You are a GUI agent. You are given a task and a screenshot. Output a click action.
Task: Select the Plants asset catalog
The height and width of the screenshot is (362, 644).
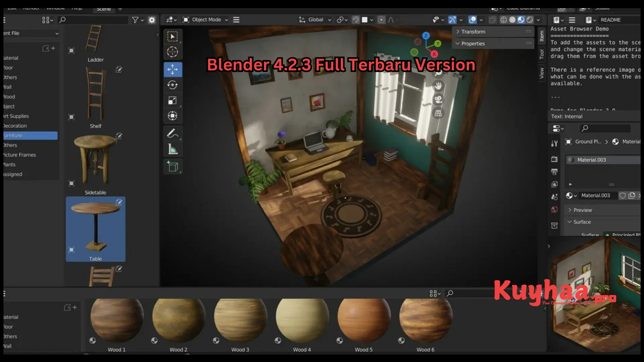(31, 165)
